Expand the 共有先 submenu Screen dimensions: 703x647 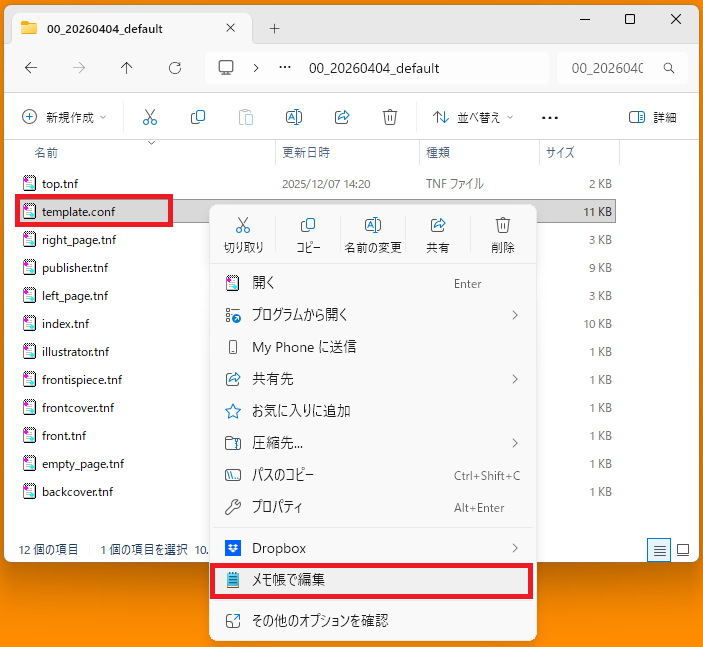pos(515,379)
